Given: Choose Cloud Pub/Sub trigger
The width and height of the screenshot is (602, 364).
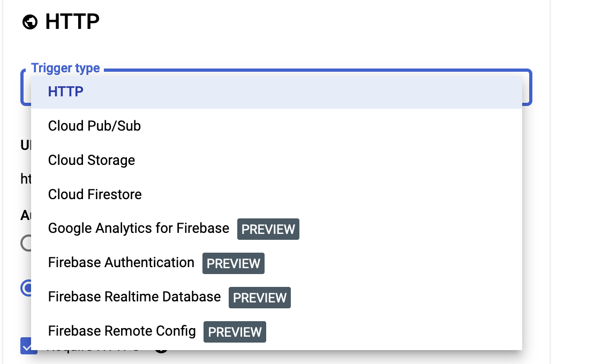Looking at the screenshot, I should pyautogui.click(x=276, y=126).
